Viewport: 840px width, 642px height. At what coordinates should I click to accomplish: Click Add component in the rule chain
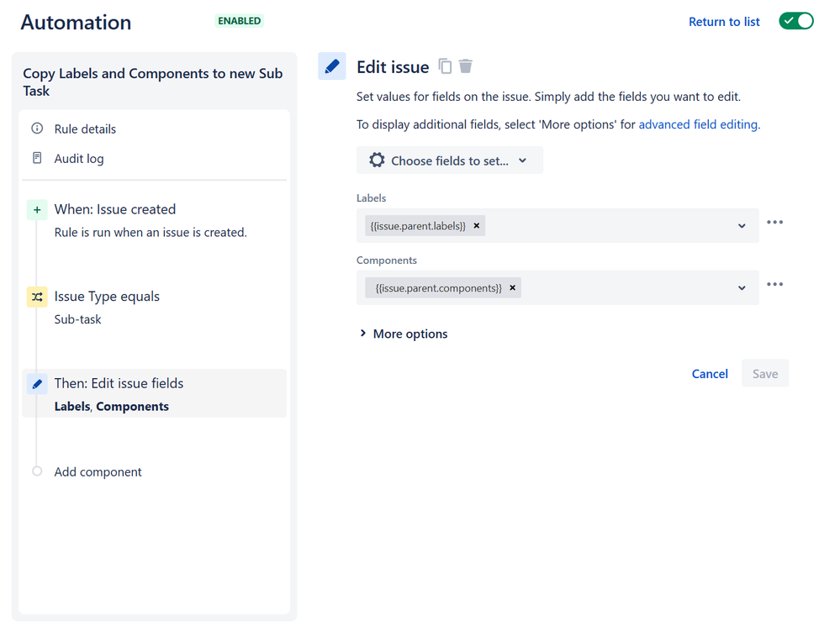tap(98, 472)
